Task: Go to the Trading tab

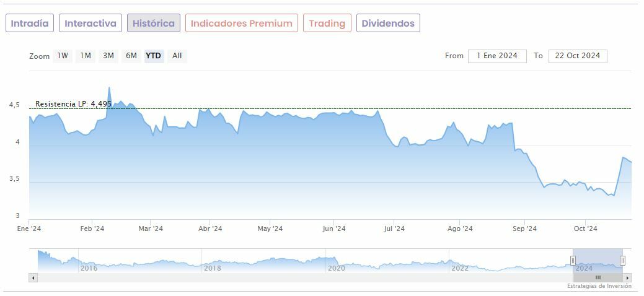Action: point(327,24)
